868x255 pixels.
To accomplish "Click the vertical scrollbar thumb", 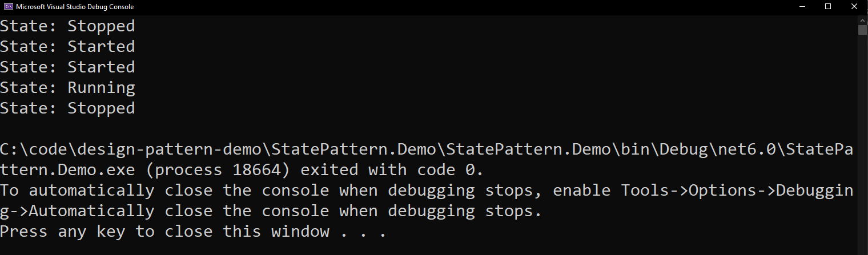I will point(862,30).
